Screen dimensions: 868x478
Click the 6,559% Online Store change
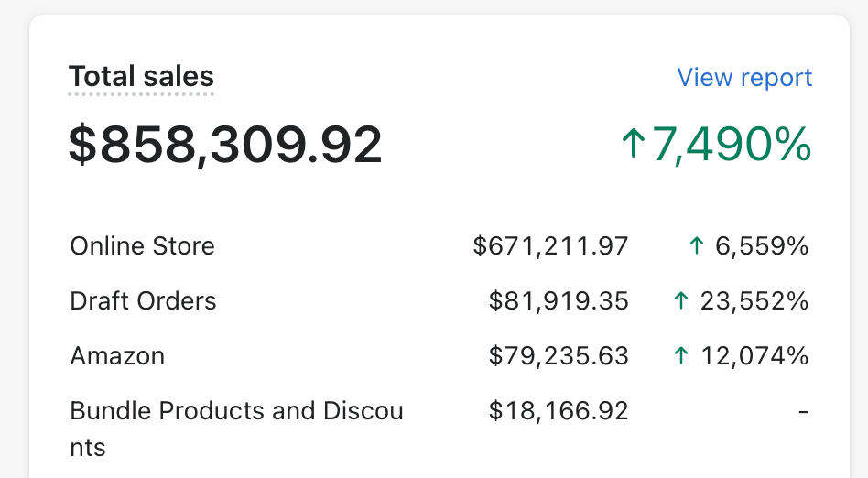pos(762,246)
